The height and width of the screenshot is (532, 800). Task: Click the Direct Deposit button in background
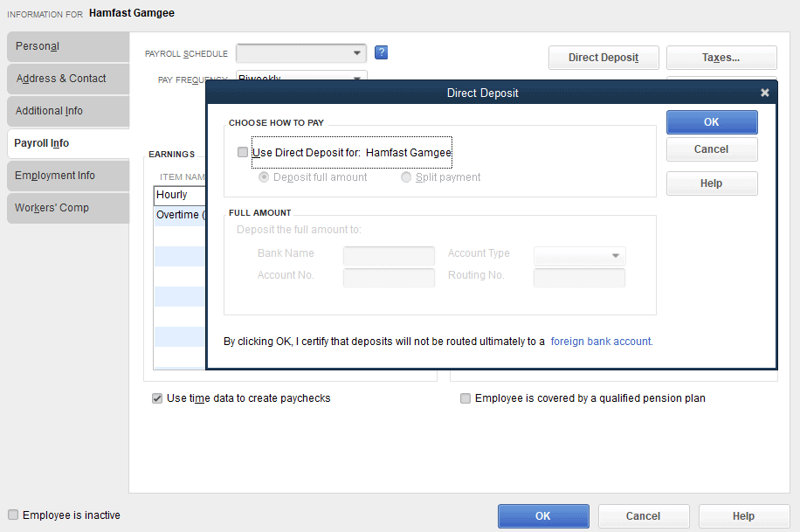pyautogui.click(x=603, y=58)
